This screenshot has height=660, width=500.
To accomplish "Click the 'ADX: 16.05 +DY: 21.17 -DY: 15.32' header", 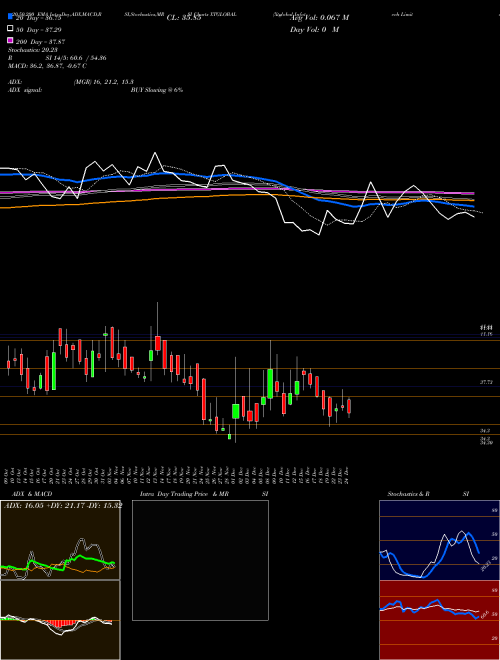I will 63,505.
